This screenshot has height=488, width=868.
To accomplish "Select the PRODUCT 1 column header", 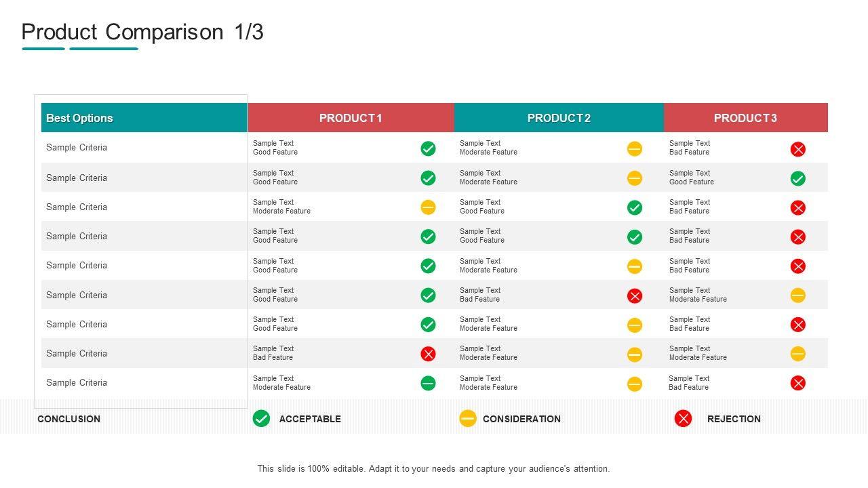I will tap(351, 118).
